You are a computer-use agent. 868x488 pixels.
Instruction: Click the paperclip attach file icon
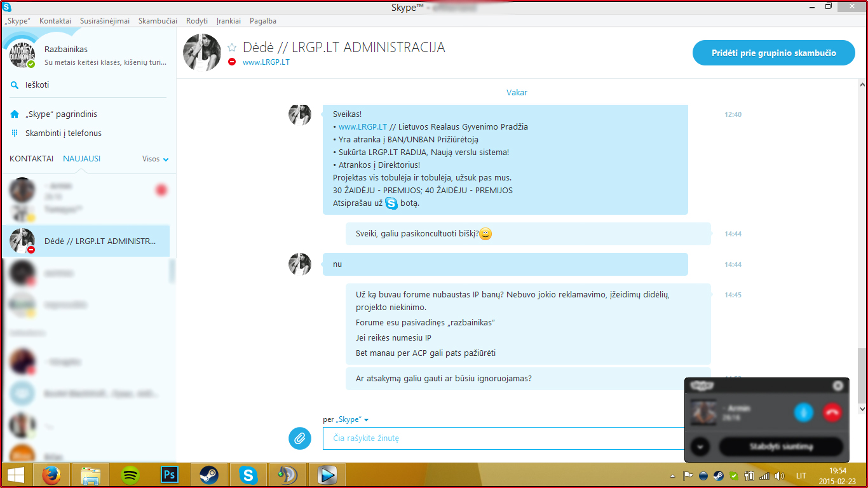point(300,438)
